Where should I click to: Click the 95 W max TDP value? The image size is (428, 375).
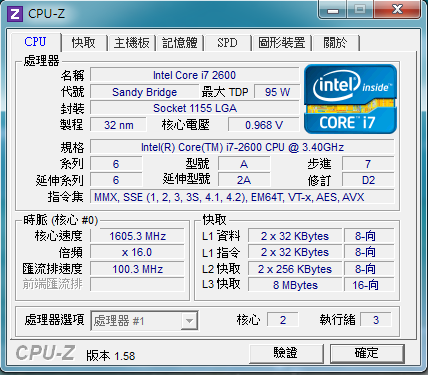coord(277,92)
